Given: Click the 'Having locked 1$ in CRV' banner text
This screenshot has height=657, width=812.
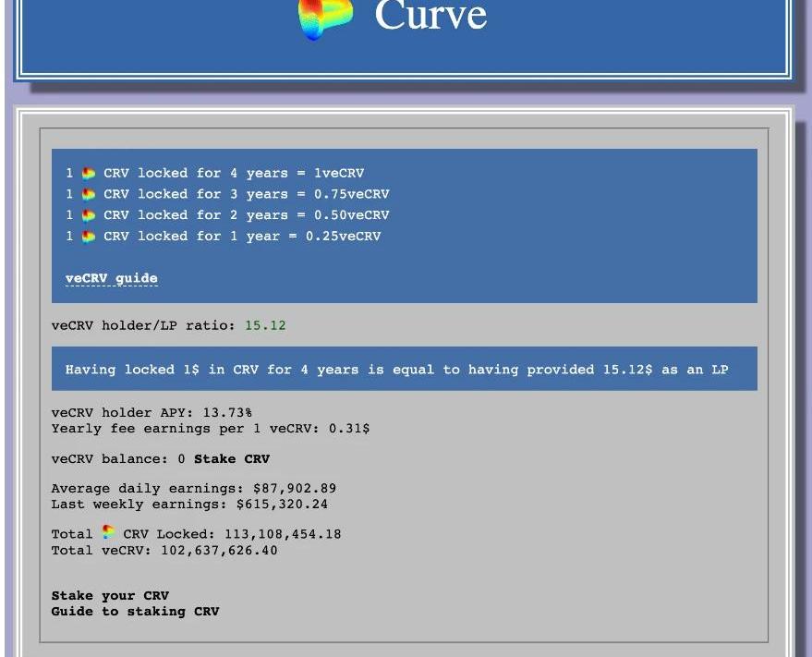Looking at the screenshot, I should coord(396,370).
